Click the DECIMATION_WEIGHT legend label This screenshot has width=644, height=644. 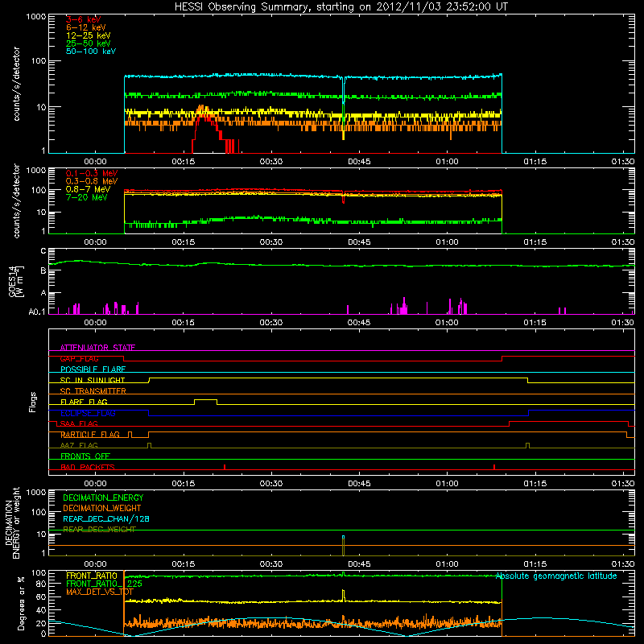(x=102, y=508)
